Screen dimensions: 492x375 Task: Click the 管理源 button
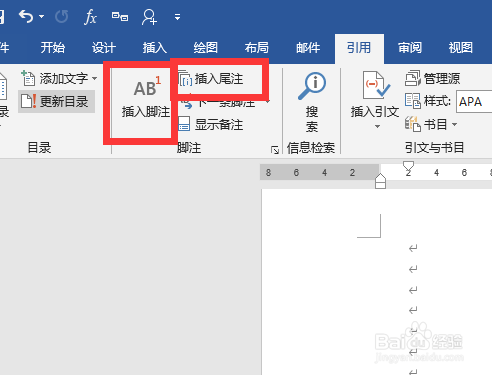[432, 79]
